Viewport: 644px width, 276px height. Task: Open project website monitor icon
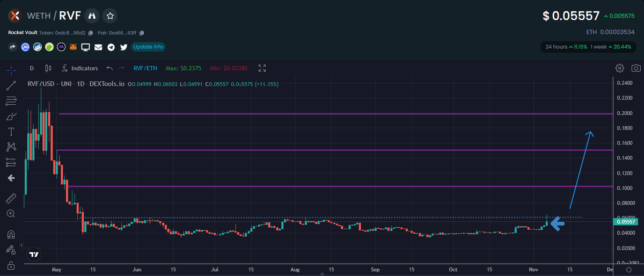[x=86, y=47]
